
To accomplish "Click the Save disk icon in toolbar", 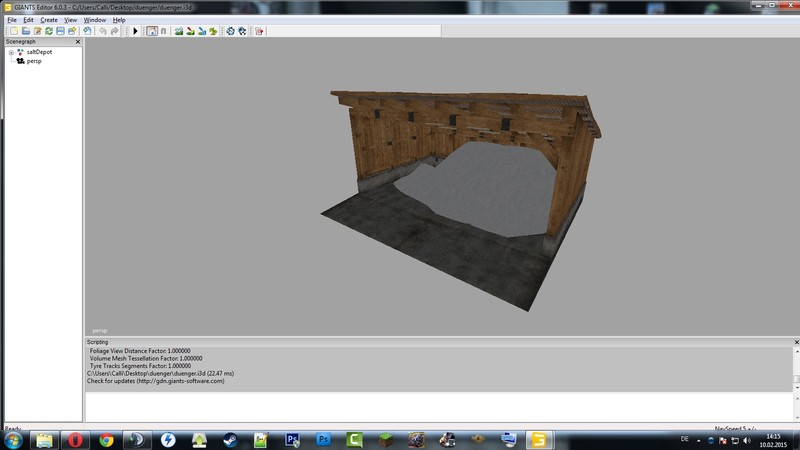I will tap(60, 31).
